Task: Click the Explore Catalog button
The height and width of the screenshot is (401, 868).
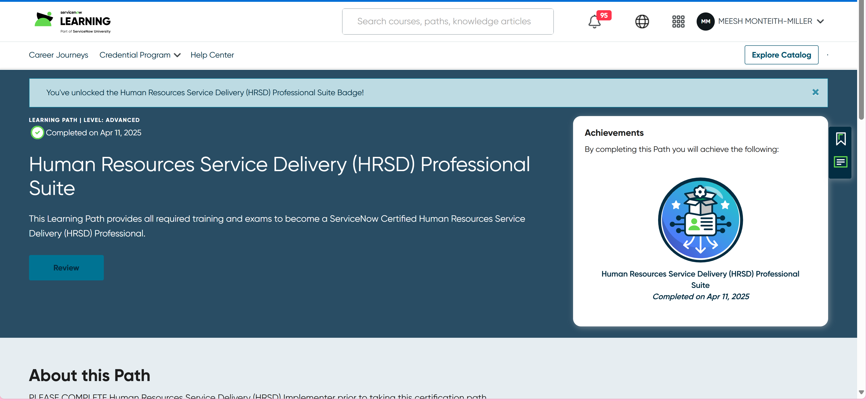Action: point(781,55)
